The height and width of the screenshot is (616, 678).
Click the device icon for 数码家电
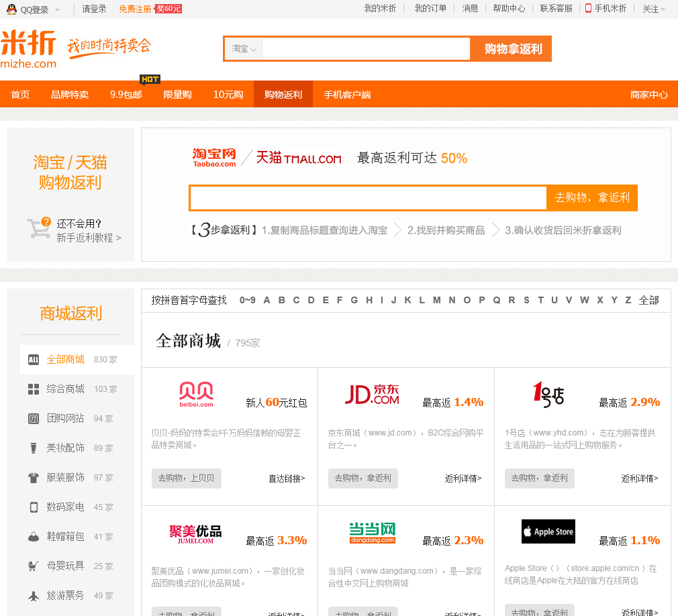pyautogui.click(x=34, y=507)
